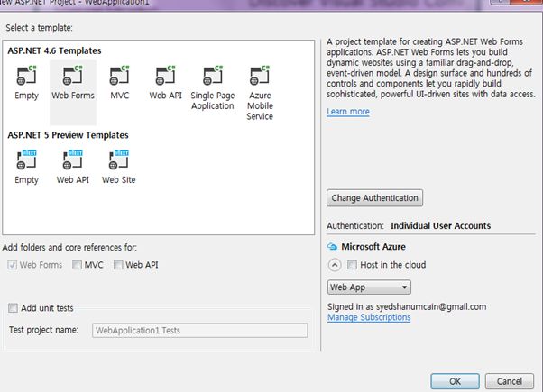This screenshot has width=543, height=392.
Task: Click the Microsoft Azure cloud icon
Action: 332,247
